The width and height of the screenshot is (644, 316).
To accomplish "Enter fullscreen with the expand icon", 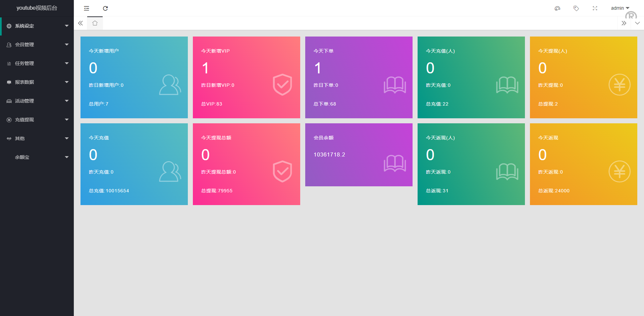I will point(595,8).
